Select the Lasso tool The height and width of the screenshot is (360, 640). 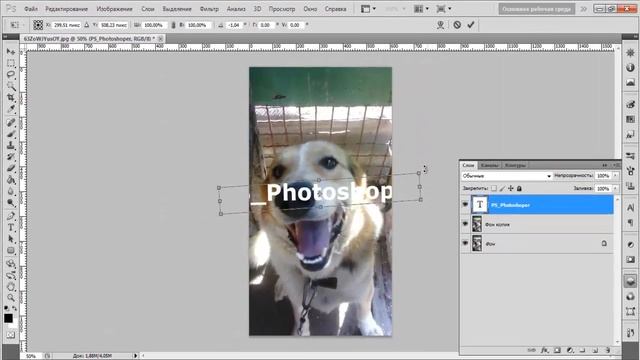11,75
